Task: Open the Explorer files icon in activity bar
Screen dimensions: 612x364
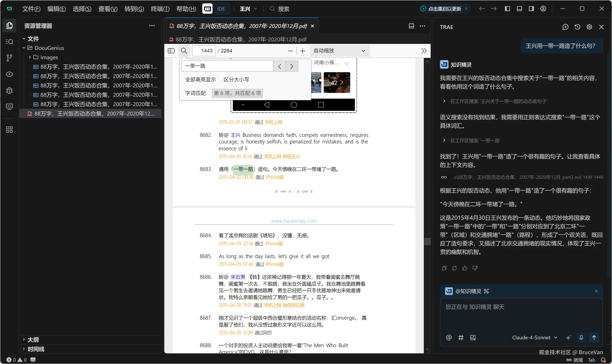Action: (x=9, y=26)
